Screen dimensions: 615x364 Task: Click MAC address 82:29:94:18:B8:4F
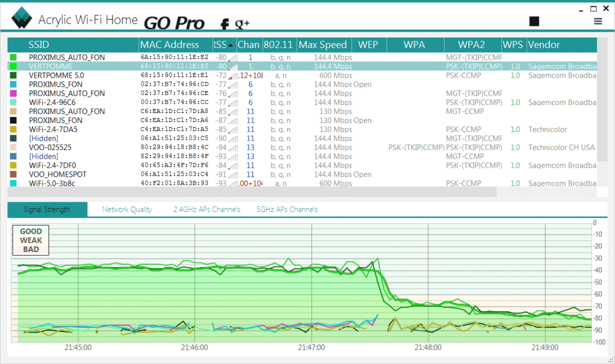[174, 157]
